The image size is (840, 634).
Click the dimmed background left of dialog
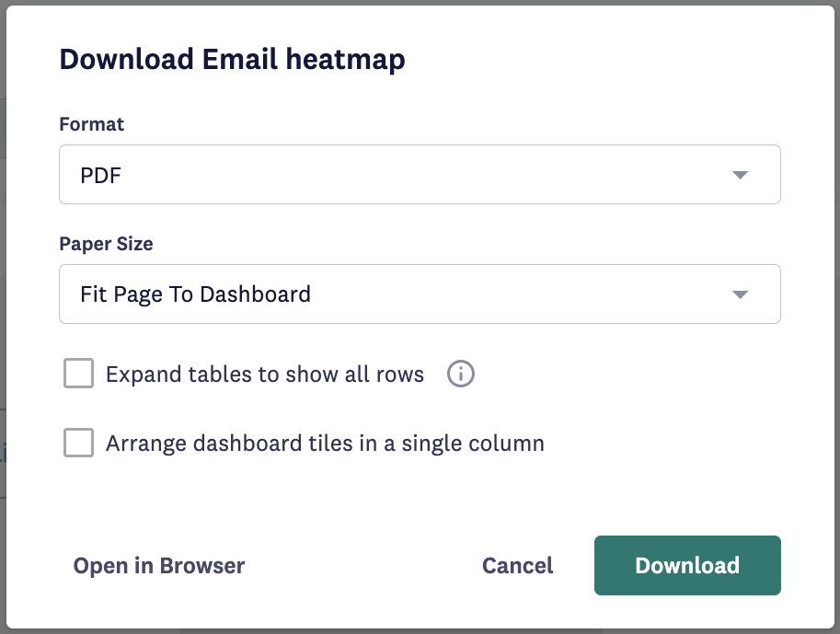(x=3, y=321)
